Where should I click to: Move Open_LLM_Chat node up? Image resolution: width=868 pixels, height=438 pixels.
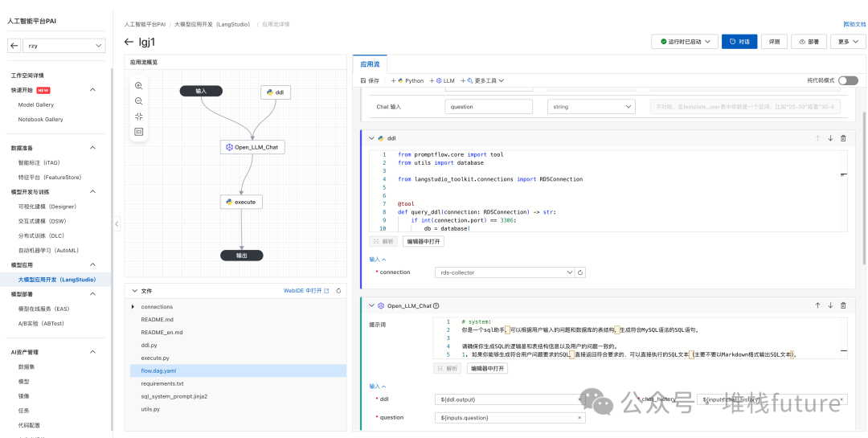pyautogui.click(x=817, y=305)
